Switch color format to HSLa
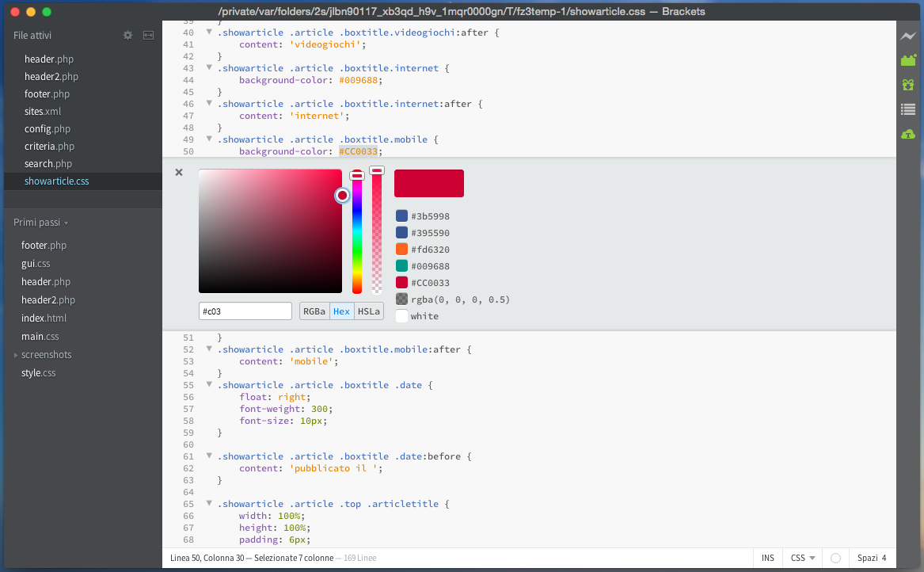 (x=369, y=311)
